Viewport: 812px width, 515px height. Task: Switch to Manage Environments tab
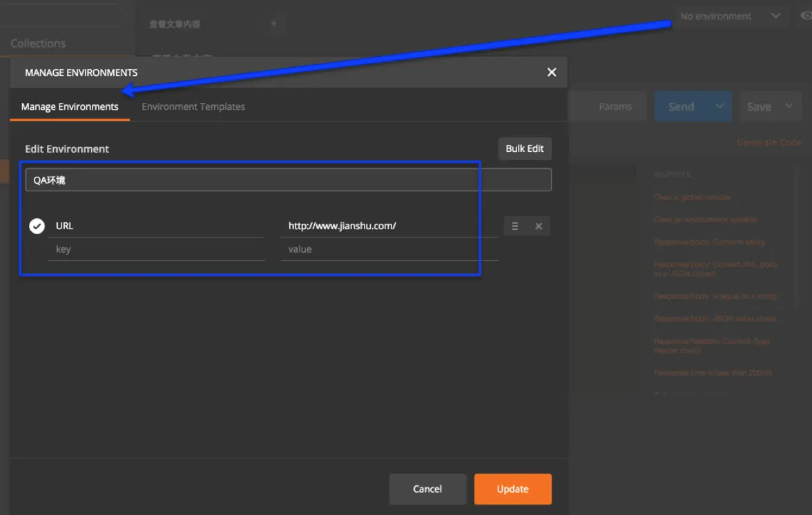pos(70,106)
